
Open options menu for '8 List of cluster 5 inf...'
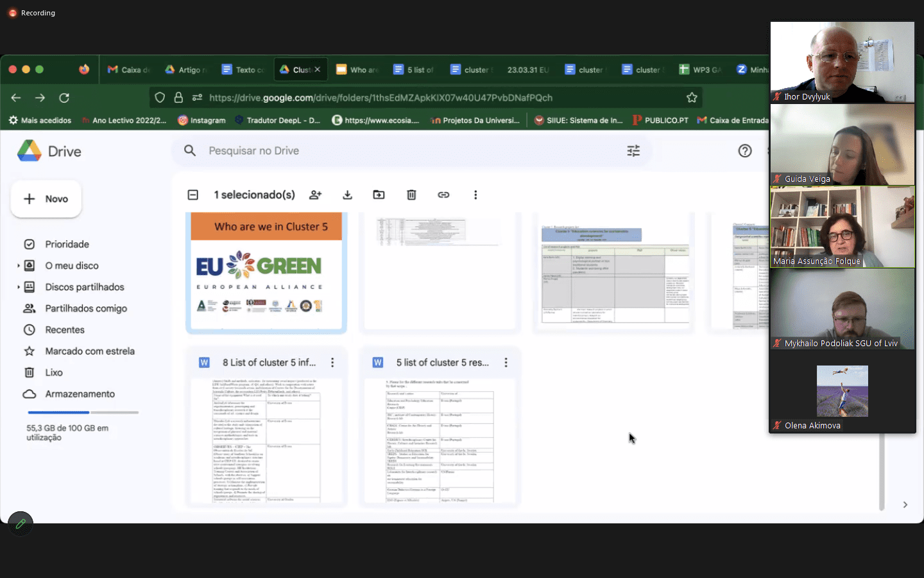(332, 362)
